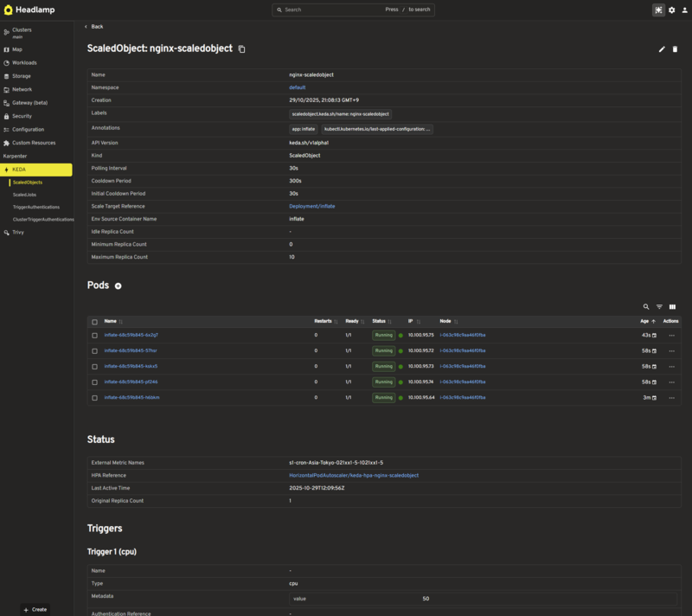Click the Headlamp logo icon
This screenshot has width=692, height=616.
click(x=8, y=10)
